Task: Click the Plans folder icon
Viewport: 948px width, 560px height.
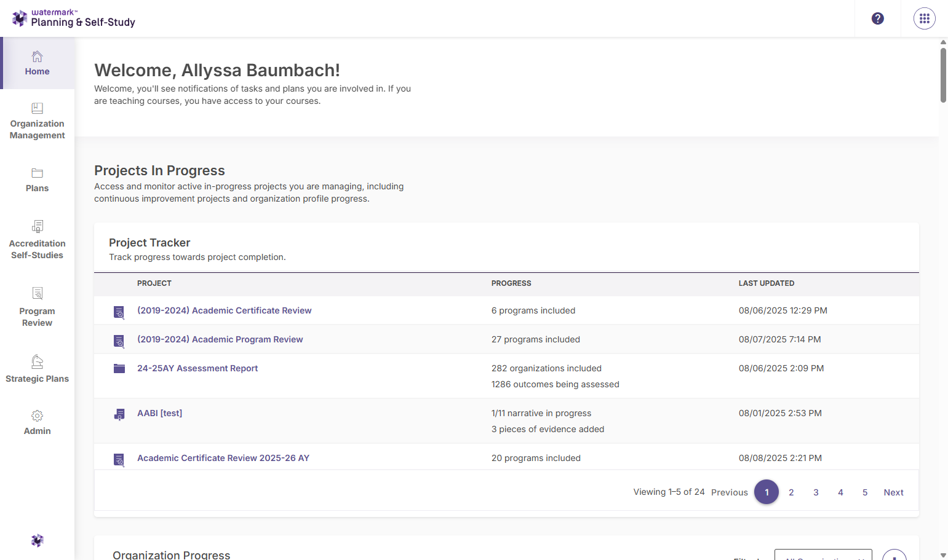Action: click(x=38, y=173)
